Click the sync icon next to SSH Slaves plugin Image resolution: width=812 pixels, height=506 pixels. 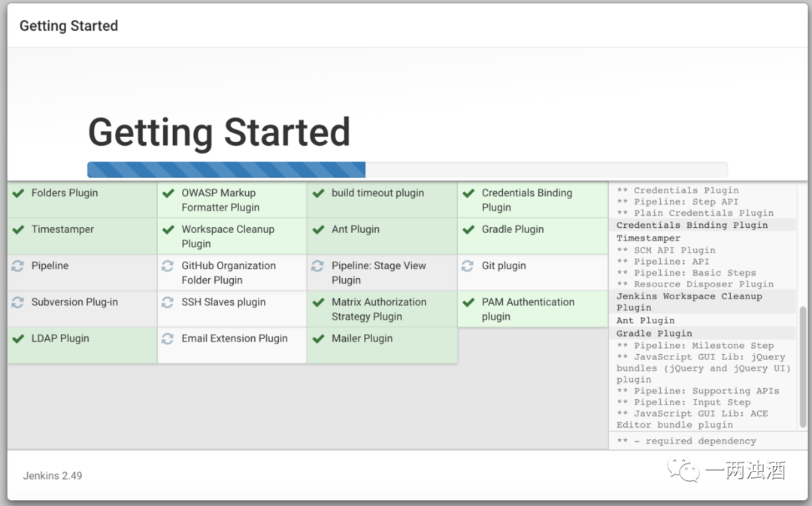tap(167, 302)
